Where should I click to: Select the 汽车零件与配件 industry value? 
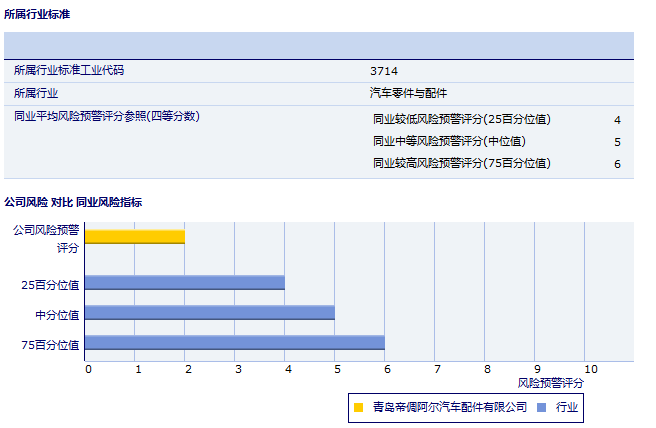tap(408, 93)
